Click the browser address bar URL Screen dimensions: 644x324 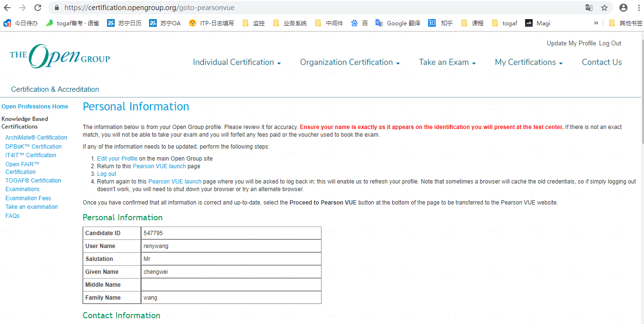tap(150, 8)
